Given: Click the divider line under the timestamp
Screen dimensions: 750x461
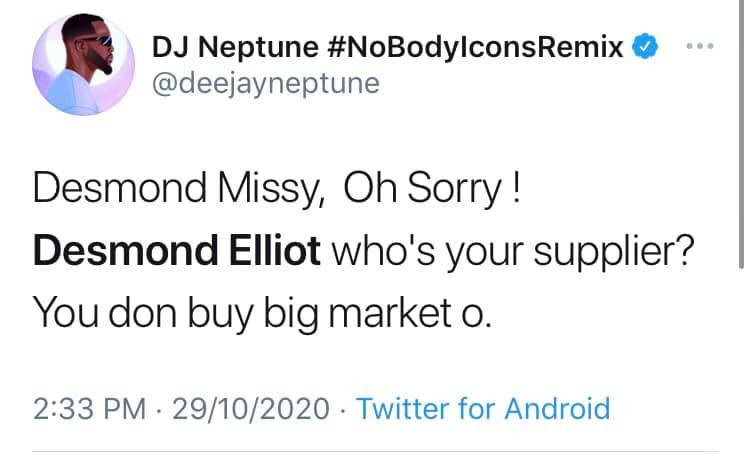Looking at the screenshot, I should (x=375, y=451).
